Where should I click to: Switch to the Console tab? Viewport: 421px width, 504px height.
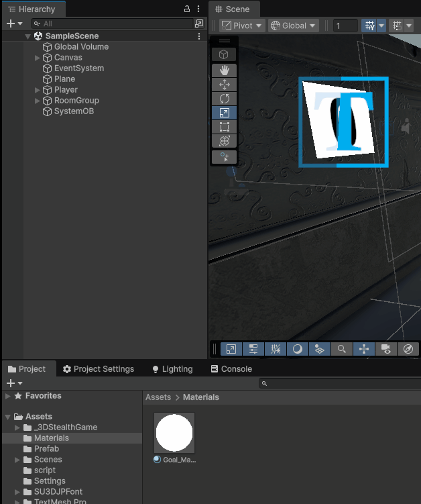pyautogui.click(x=231, y=369)
